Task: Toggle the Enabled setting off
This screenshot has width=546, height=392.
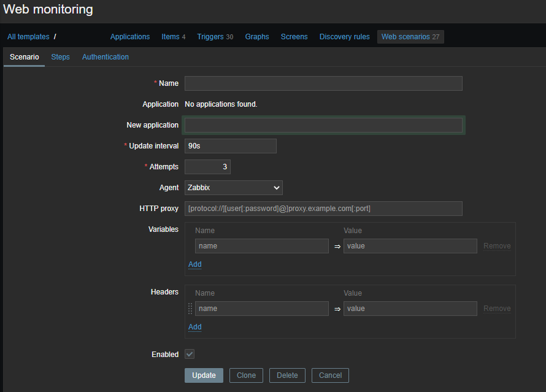Action: 190,354
